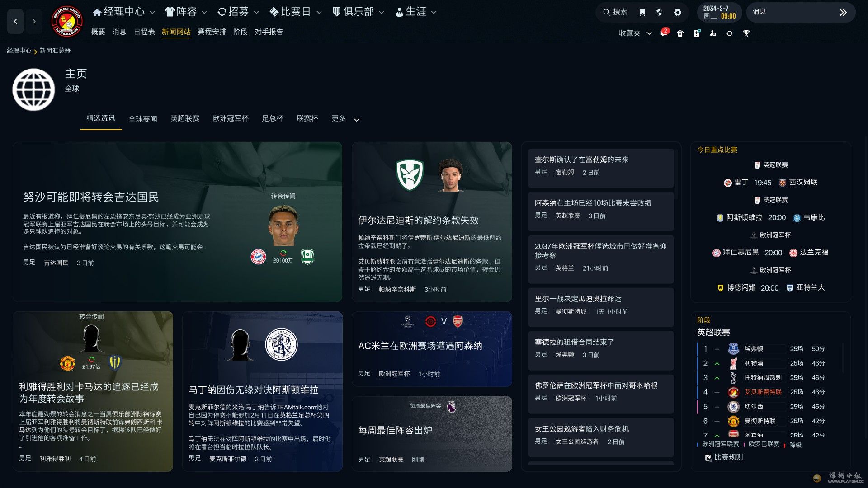Select the 日程表 sub-menu tab

coord(144,32)
